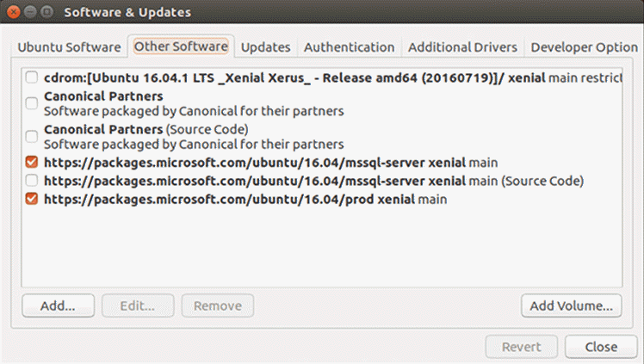644x364 pixels.
Task: Enable mssql-server xenial main (Source Code) checkbox
Action: coord(32,180)
